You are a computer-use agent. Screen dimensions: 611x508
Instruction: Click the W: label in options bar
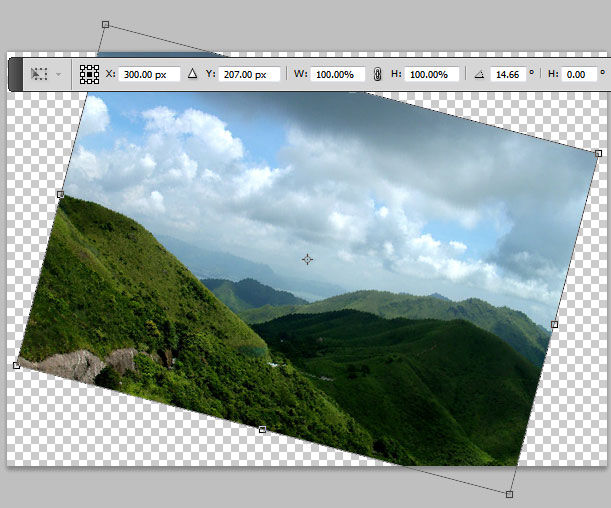pos(300,74)
